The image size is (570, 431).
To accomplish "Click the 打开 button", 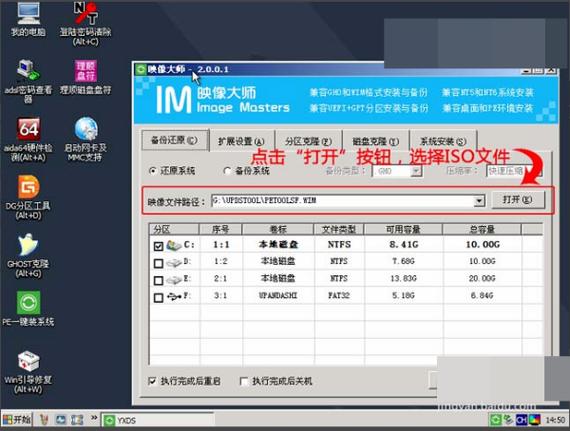I will pyautogui.click(x=518, y=200).
